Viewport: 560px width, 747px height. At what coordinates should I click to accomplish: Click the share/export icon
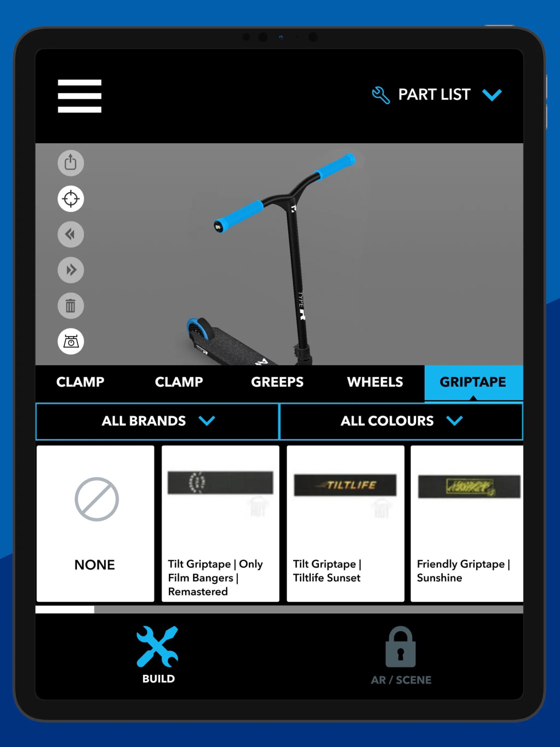[x=71, y=163]
